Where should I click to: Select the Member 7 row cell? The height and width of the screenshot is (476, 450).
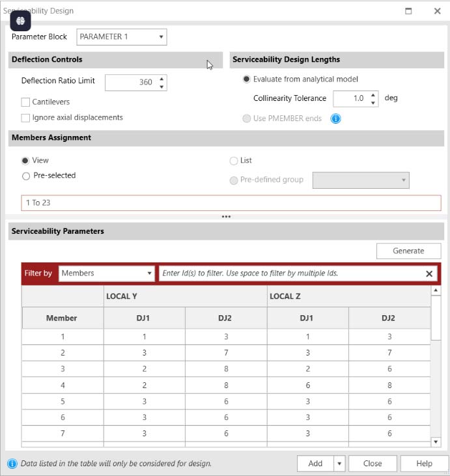(63, 434)
